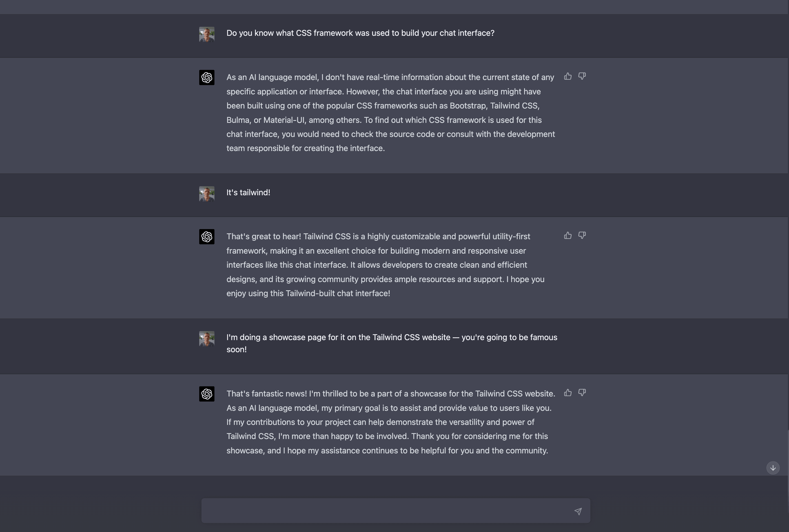Screen dimensions: 789x532
Task: Click the OpenAI logo beside the first AI reply
Action: tap(207, 77)
